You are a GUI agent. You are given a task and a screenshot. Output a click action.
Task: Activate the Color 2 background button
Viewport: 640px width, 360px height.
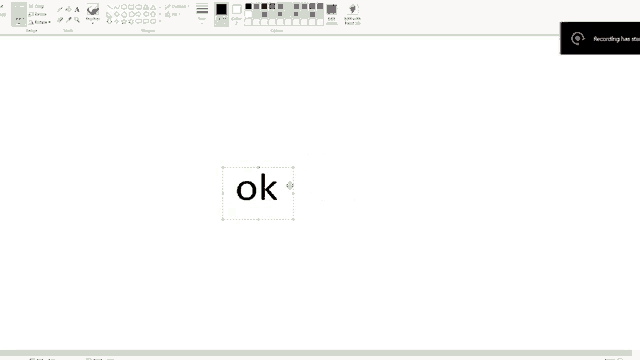click(x=236, y=14)
